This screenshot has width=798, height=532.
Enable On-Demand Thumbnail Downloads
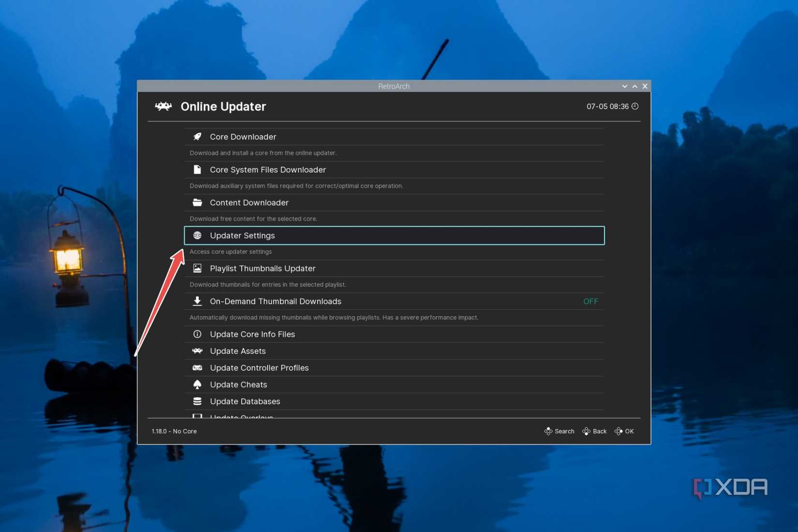(591, 301)
